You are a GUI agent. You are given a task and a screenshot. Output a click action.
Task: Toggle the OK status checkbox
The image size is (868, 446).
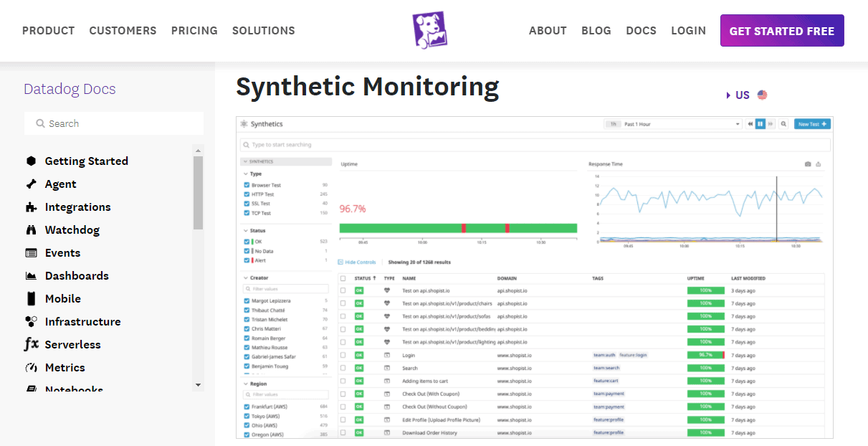[247, 242]
